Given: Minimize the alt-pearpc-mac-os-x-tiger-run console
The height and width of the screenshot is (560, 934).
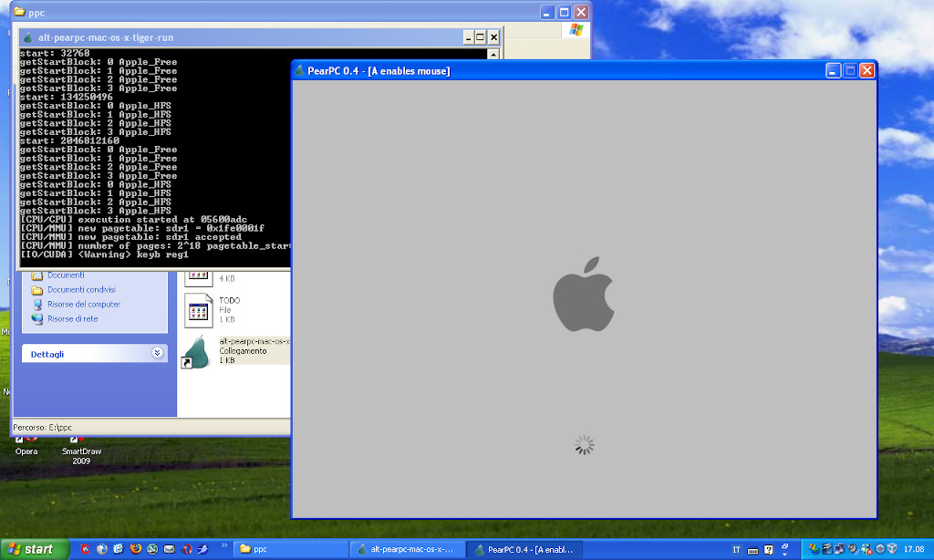Looking at the screenshot, I should tap(468, 37).
